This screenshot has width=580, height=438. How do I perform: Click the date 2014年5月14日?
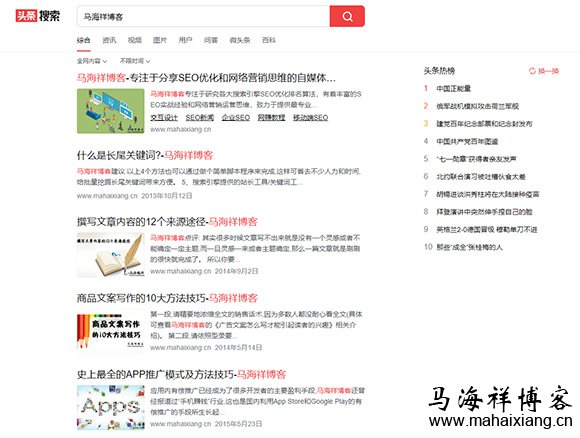coord(238,348)
